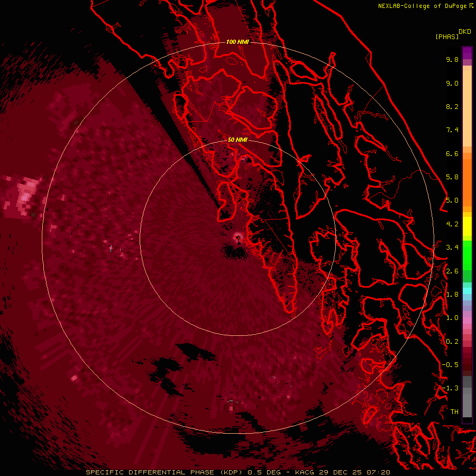Select the 5.0 value on the color scale
The height and width of the screenshot is (476, 476).
tap(452, 200)
